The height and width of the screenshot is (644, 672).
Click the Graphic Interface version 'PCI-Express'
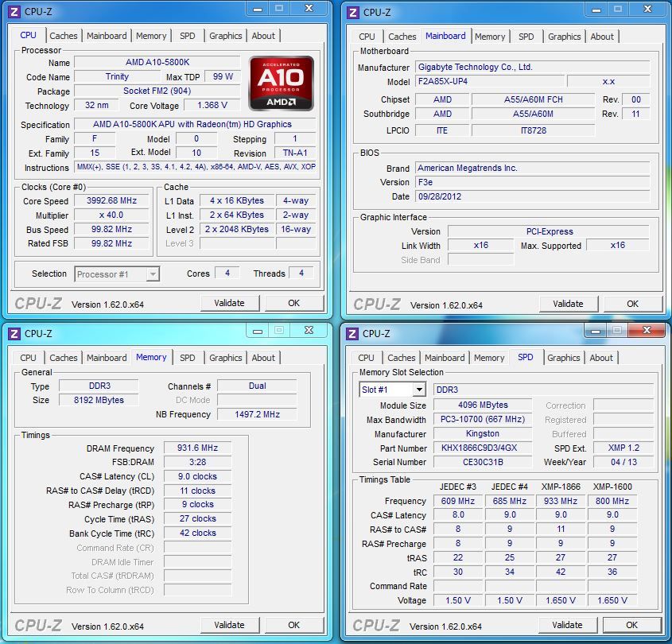point(549,231)
